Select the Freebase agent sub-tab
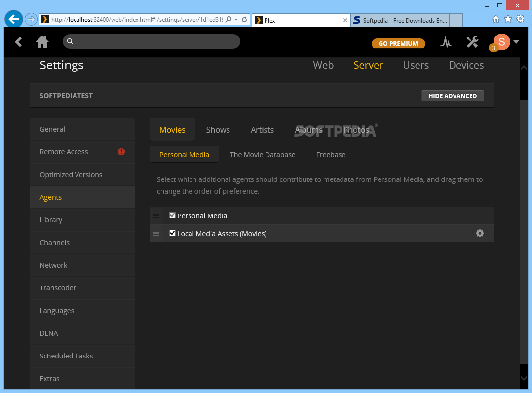This screenshot has width=532, height=393. [331, 155]
